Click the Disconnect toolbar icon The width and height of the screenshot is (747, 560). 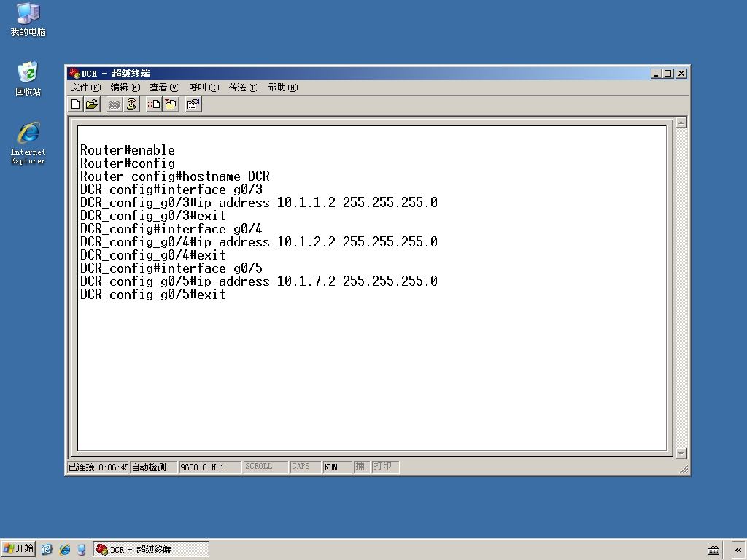tap(131, 104)
